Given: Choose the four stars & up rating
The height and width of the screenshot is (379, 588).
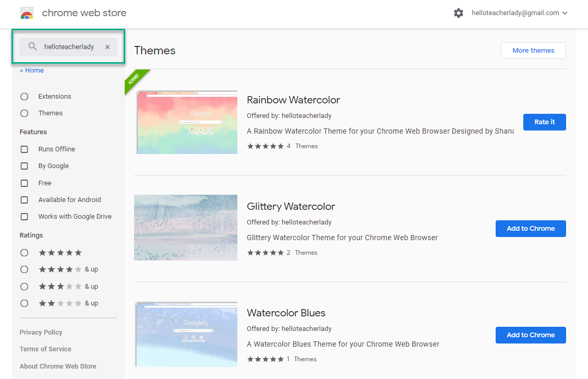Looking at the screenshot, I should (x=25, y=269).
